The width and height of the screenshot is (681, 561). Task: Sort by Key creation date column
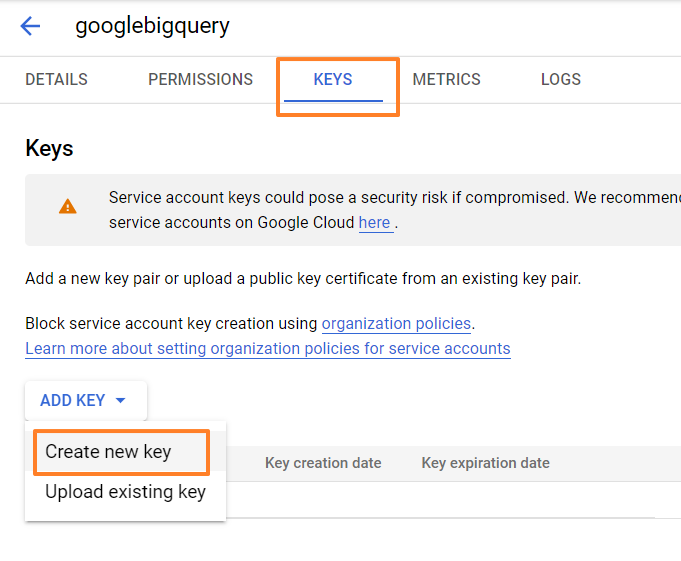[323, 463]
